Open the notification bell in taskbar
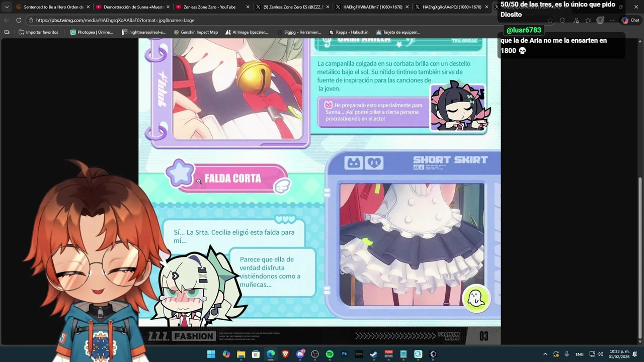 pyautogui.click(x=635, y=354)
